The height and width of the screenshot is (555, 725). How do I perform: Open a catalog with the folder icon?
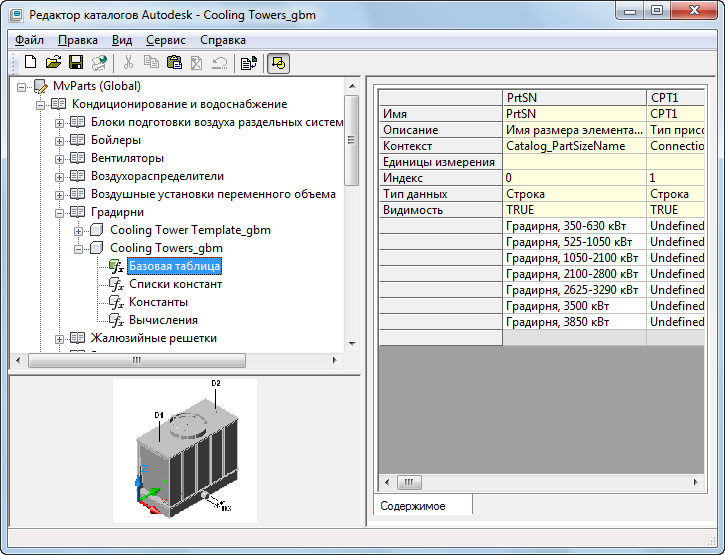[x=54, y=62]
